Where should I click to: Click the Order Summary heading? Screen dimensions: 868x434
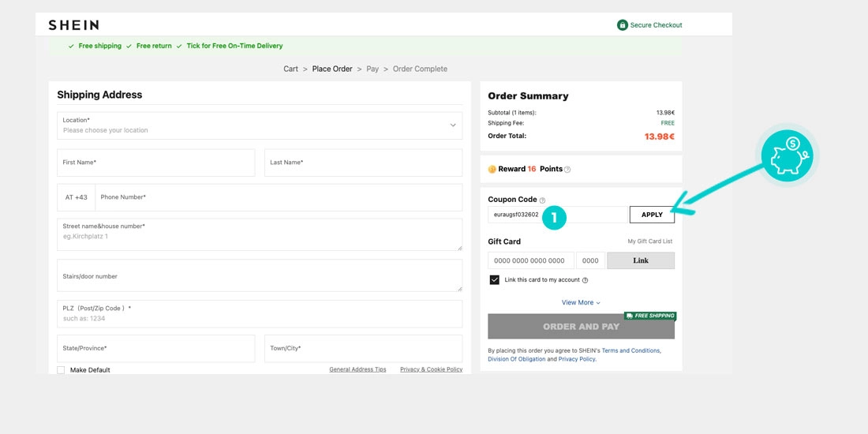[x=528, y=96]
